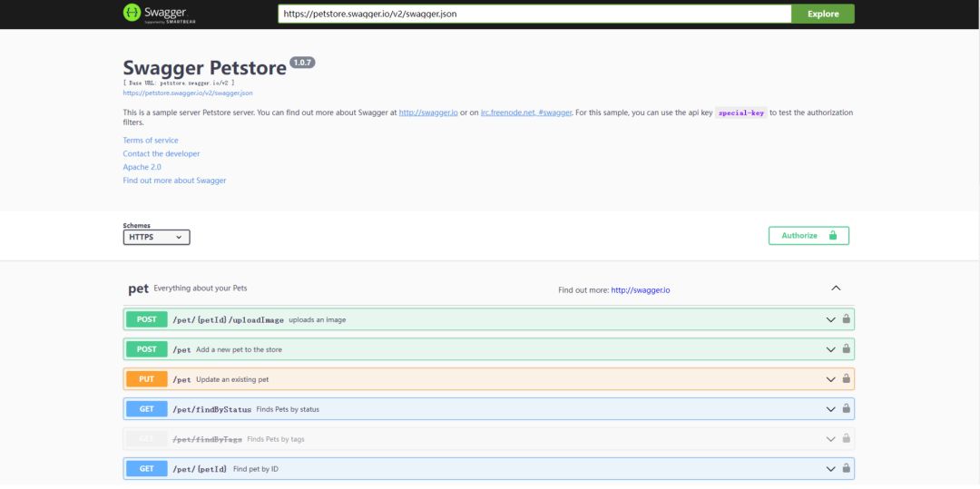Click the Swagger Petstore title
The image size is (980, 489).
205,67
